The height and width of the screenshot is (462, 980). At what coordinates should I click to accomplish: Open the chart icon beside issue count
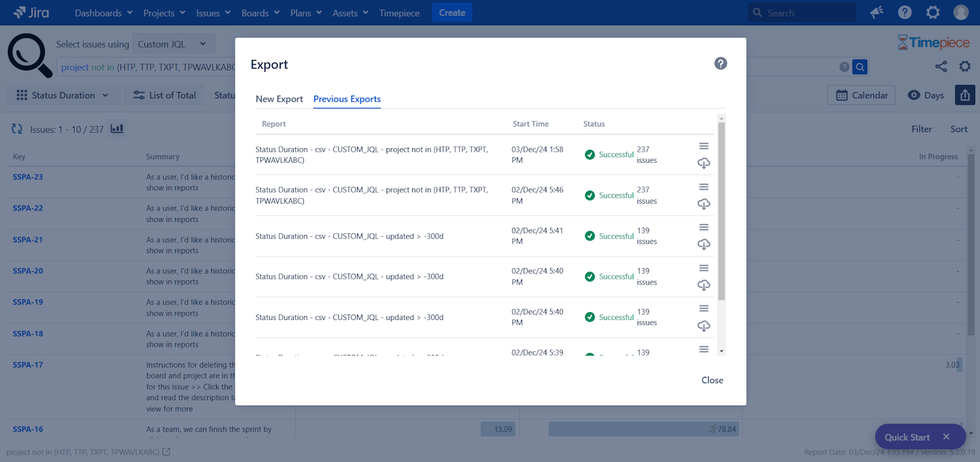(117, 129)
